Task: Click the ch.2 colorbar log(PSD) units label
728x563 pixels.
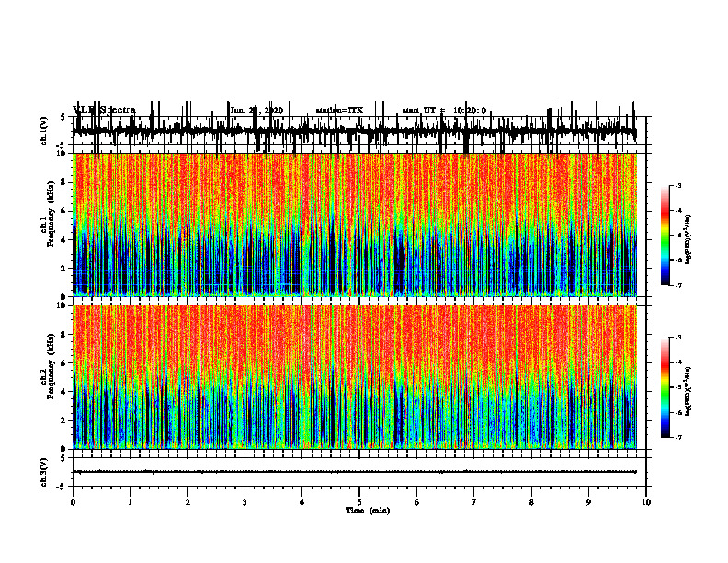Action: pyautogui.click(x=688, y=391)
